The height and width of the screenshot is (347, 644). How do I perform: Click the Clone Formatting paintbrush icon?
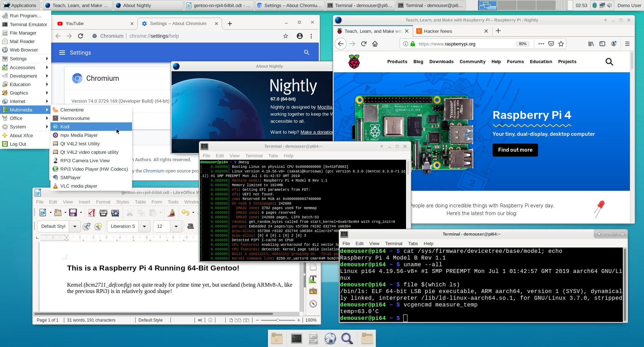[172, 212]
